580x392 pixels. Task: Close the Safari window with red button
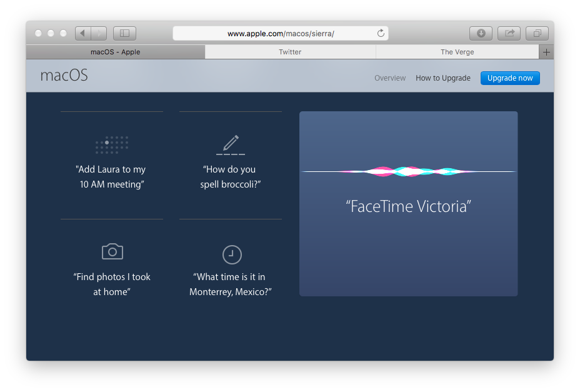point(38,33)
